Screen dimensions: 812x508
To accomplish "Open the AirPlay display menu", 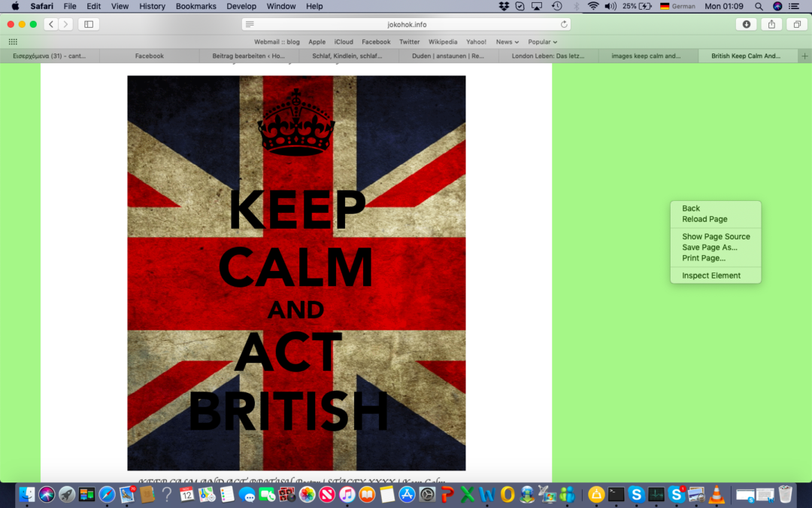I will pyautogui.click(x=537, y=6).
